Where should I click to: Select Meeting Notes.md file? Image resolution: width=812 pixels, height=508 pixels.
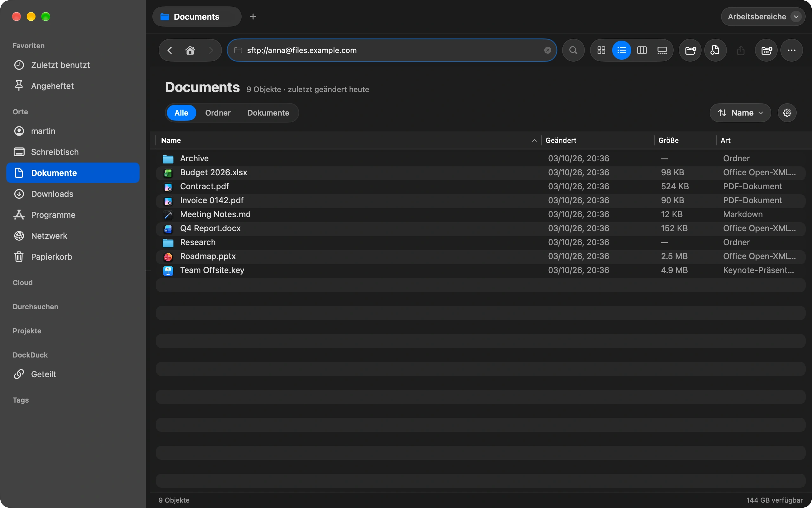pos(481,214)
